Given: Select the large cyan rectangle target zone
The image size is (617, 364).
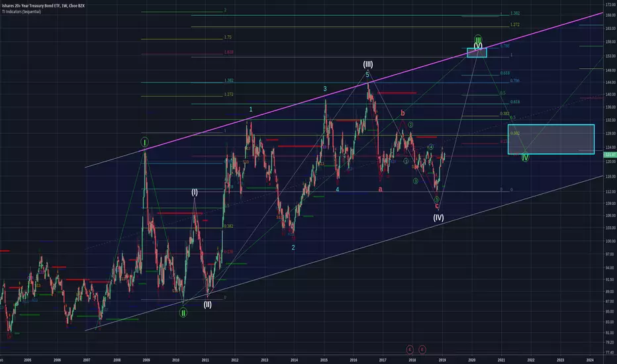Looking at the screenshot, I should (551, 139).
